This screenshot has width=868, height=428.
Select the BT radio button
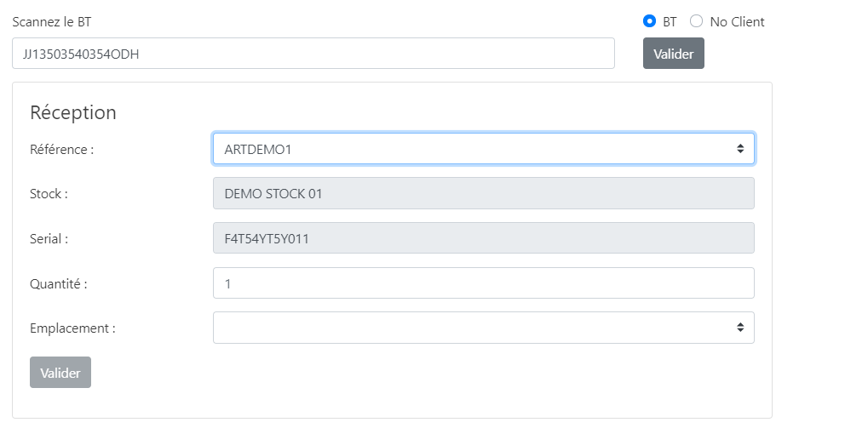tap(650, 21)
